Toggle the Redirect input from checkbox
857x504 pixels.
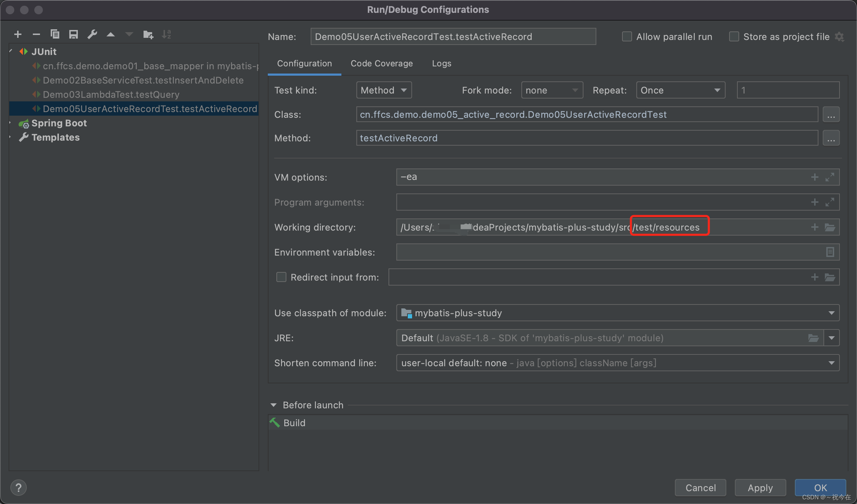tap(281, 277)
